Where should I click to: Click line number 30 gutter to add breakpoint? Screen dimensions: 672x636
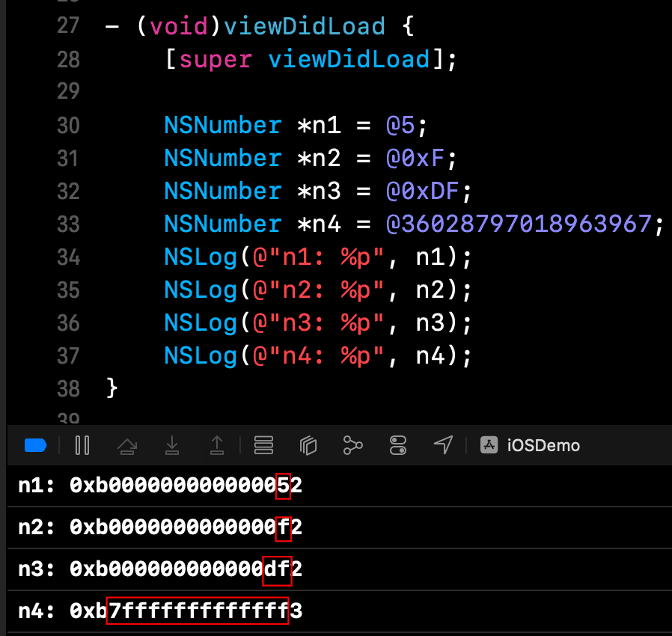coord(68,126)
